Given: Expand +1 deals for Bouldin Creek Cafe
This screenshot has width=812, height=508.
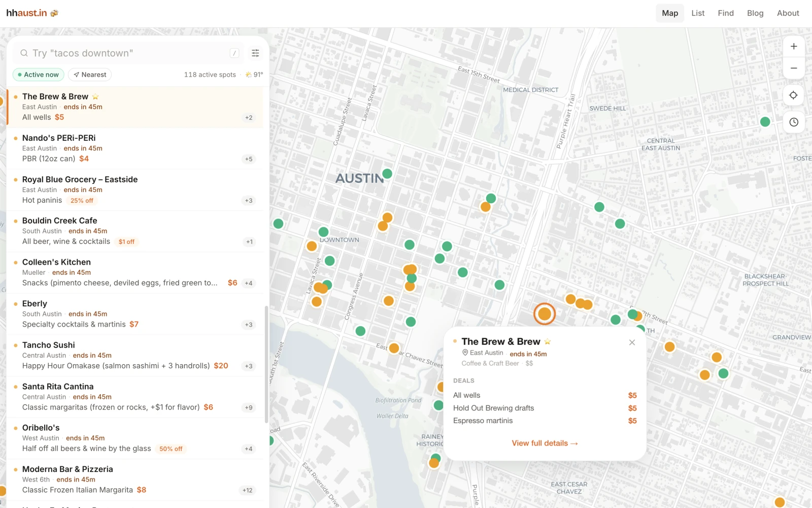Looking at the screenshot, I should pyautogui.click(x=249, y=242).
